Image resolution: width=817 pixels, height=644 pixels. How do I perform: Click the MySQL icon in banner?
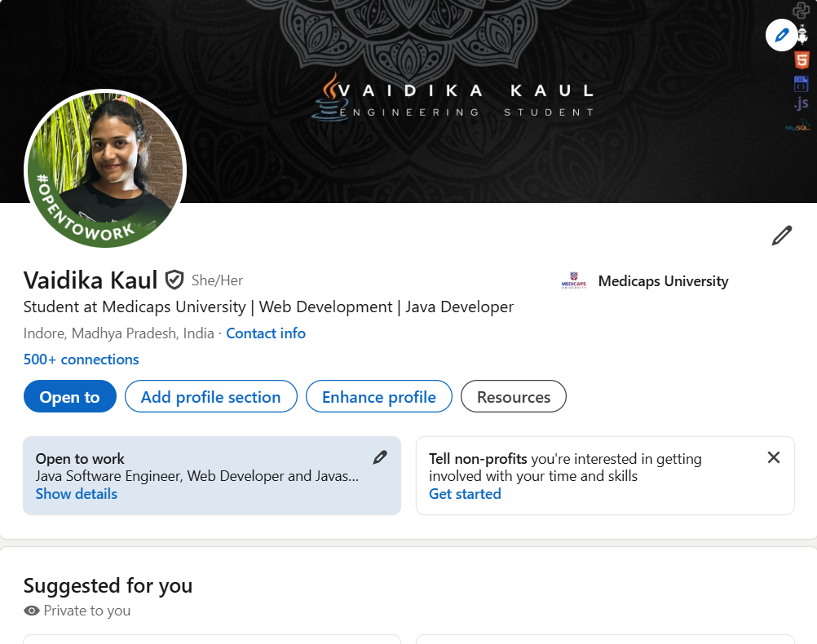click(x=797, y=126)
